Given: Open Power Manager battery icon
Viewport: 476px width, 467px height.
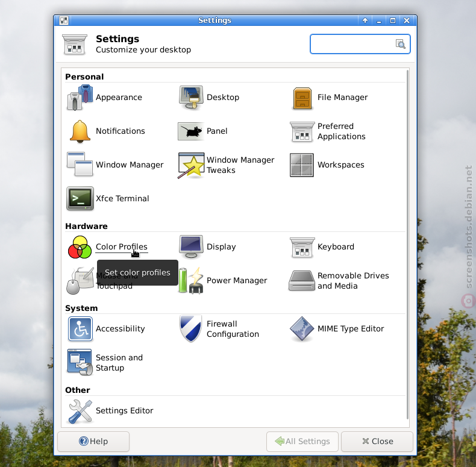Looking at the screenshot, I should click(191, 280).
